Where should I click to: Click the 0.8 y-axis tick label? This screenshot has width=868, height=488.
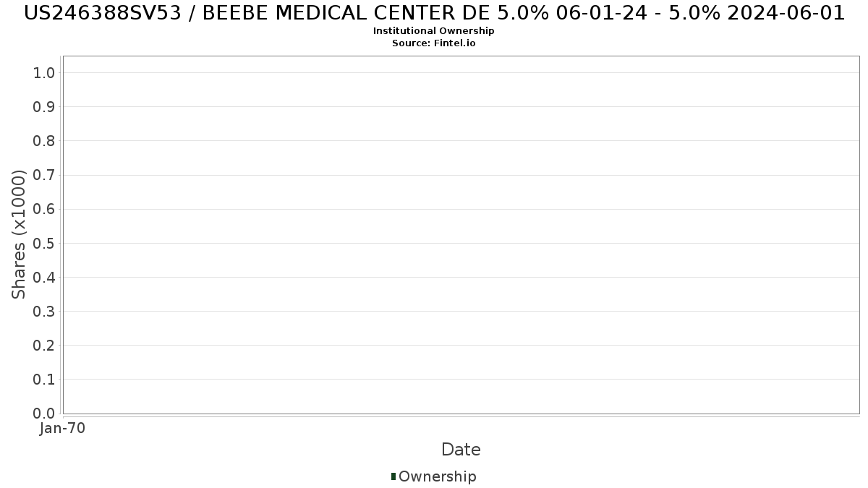tap(44, 141)
